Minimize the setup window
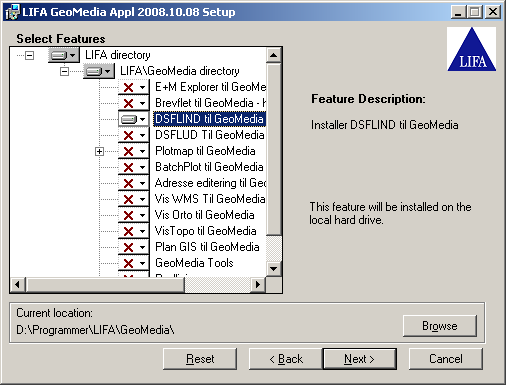 click(x=458, y=12)
